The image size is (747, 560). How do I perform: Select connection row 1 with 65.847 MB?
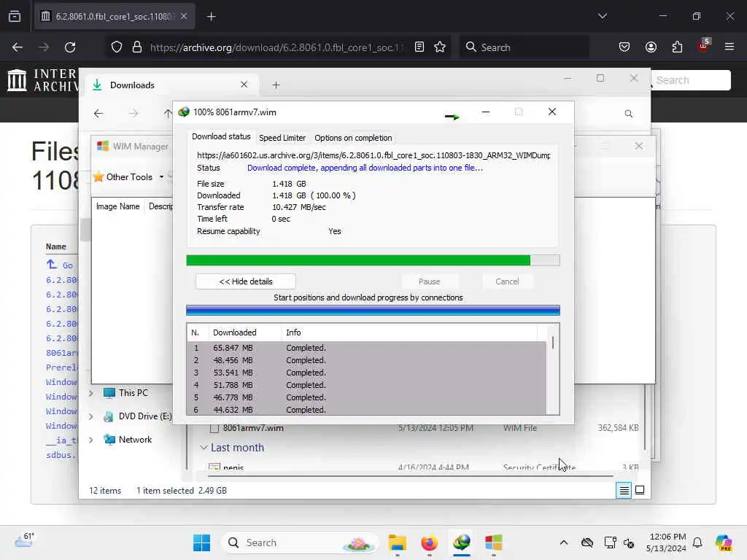[366, 348]
